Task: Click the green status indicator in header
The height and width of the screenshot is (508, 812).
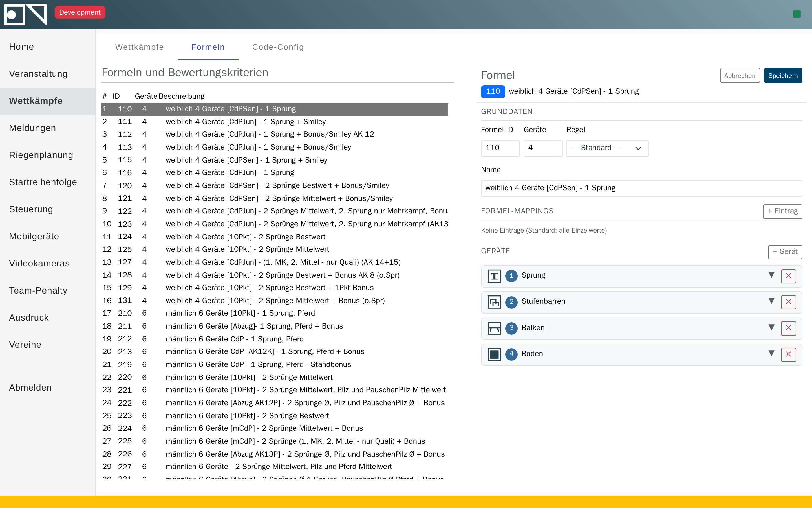Action: click(x=796, y=14)
